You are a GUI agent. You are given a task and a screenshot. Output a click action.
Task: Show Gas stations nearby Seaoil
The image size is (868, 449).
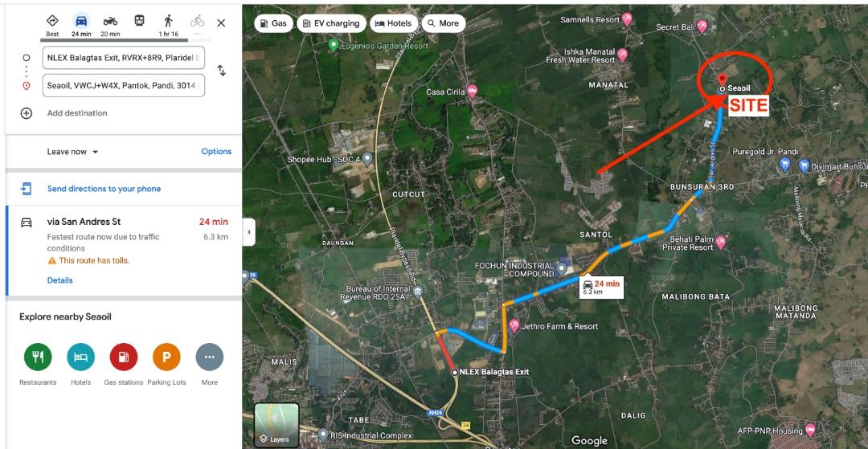pyautogui.click(x=124, y=357)
